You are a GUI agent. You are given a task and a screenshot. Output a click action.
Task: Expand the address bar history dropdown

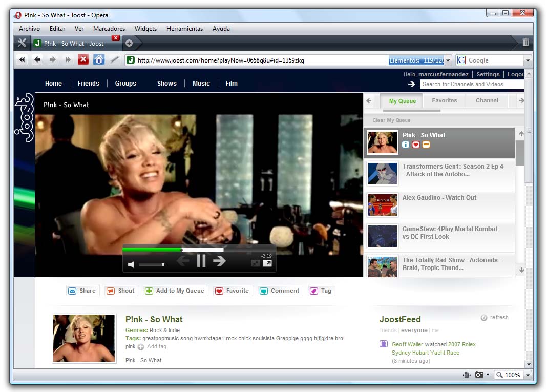(x=448, y=60)
